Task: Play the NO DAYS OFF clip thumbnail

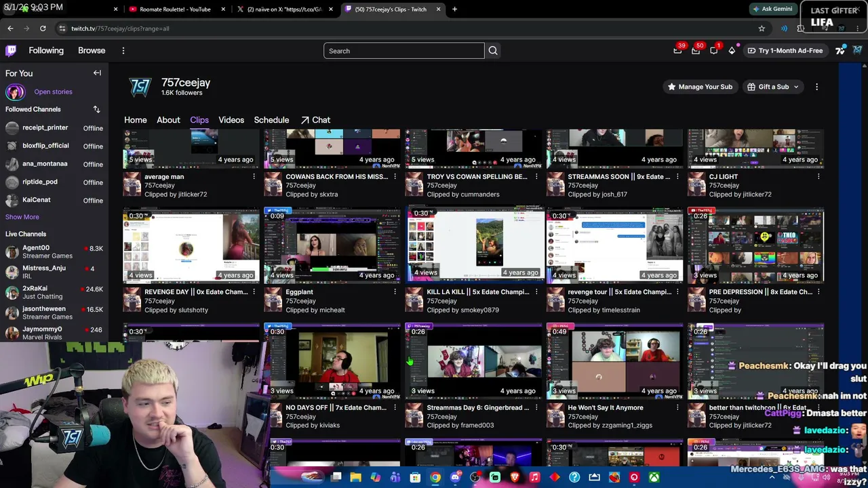Action: 332,361
